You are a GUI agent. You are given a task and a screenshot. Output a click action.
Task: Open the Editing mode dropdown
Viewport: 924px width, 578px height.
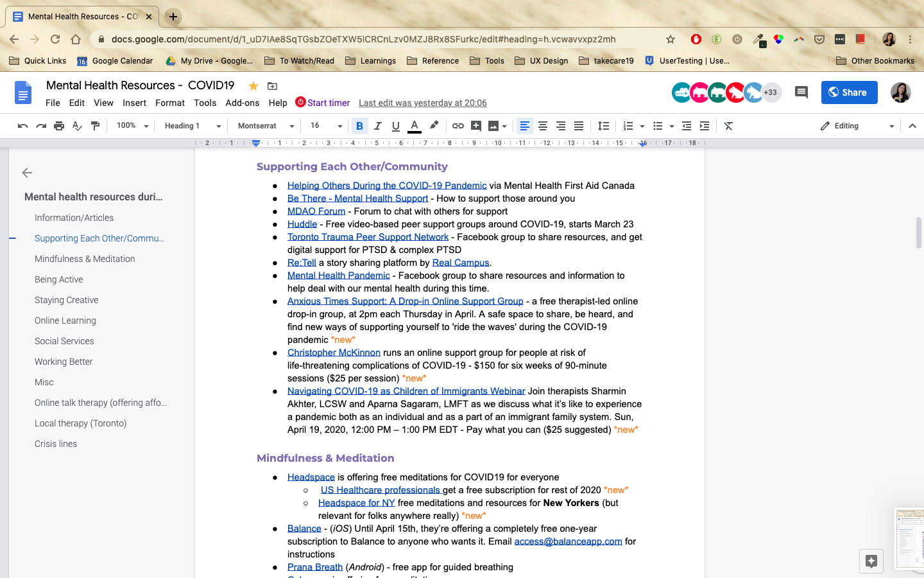click(x=857, y=126)
